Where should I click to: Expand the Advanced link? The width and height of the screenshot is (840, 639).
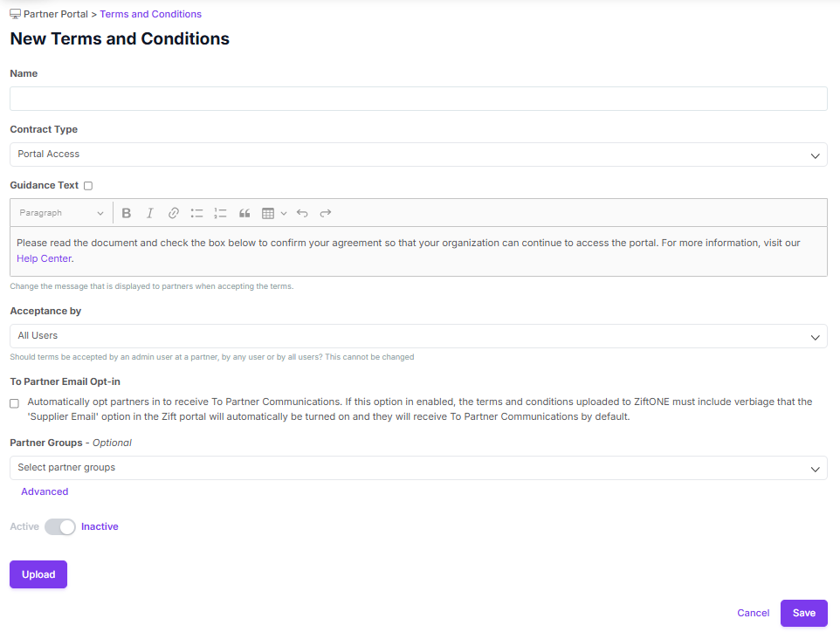tap(45, 491)
